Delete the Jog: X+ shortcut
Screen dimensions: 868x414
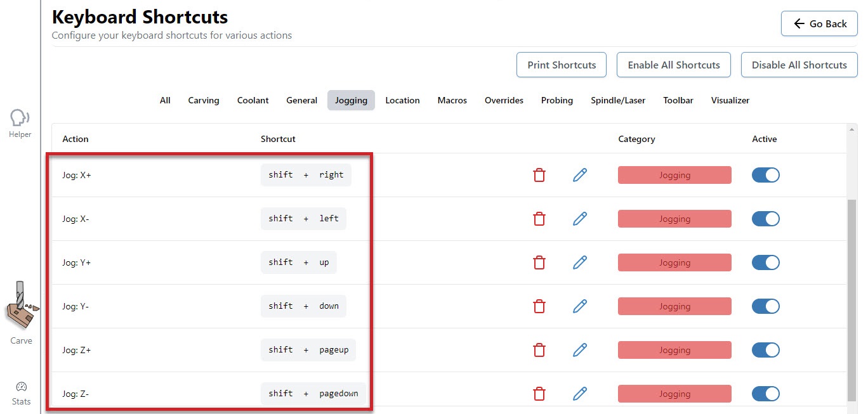pyautogui.click(x=539, y=175)
